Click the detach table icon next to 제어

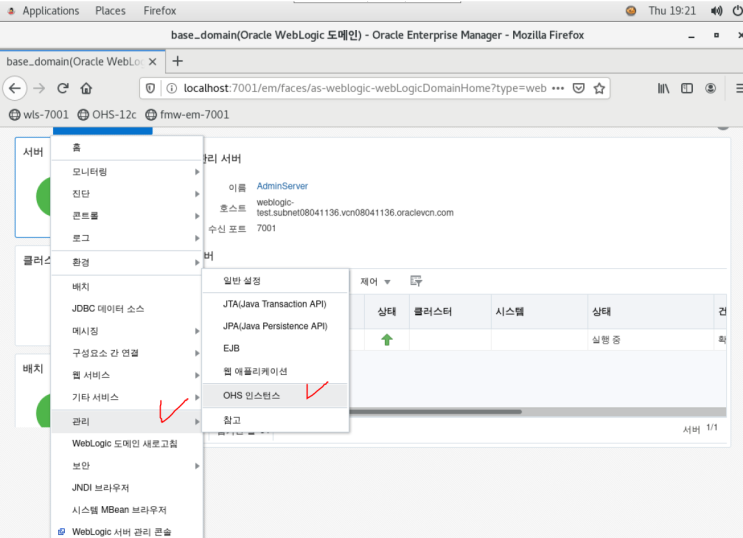click(x=416, y=281)
